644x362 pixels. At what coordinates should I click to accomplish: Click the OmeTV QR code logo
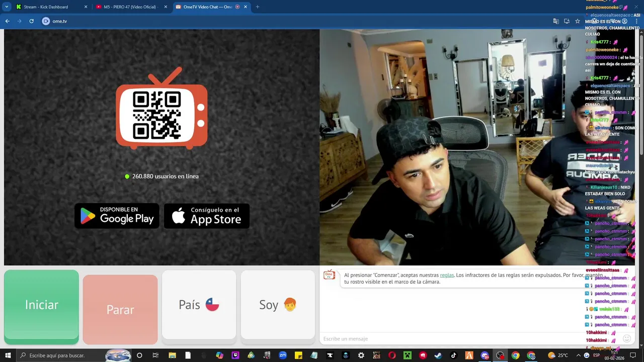pos(162,109)
